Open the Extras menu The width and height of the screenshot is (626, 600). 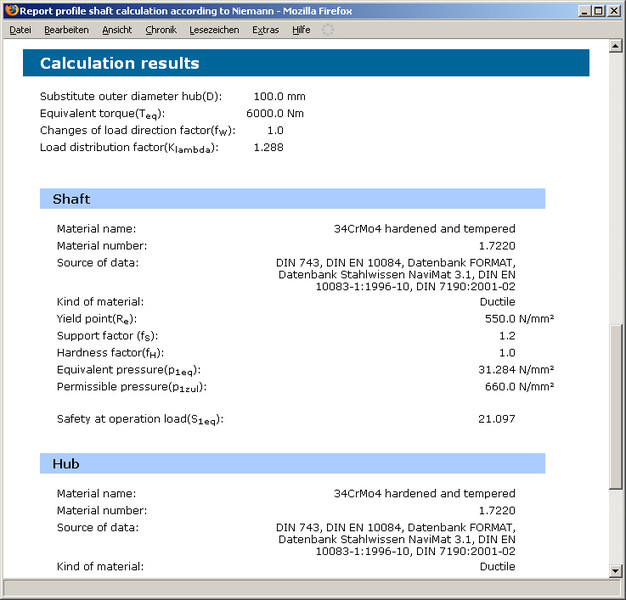[266, 30]
